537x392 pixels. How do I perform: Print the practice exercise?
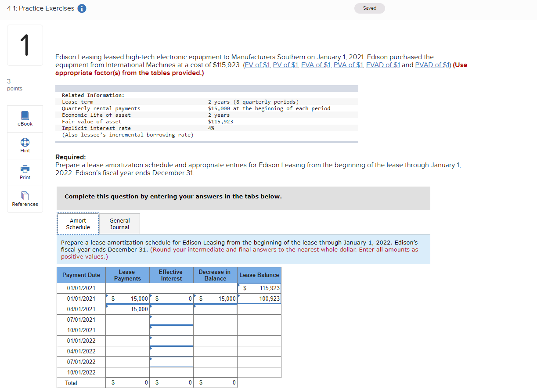tap(25, 172)
